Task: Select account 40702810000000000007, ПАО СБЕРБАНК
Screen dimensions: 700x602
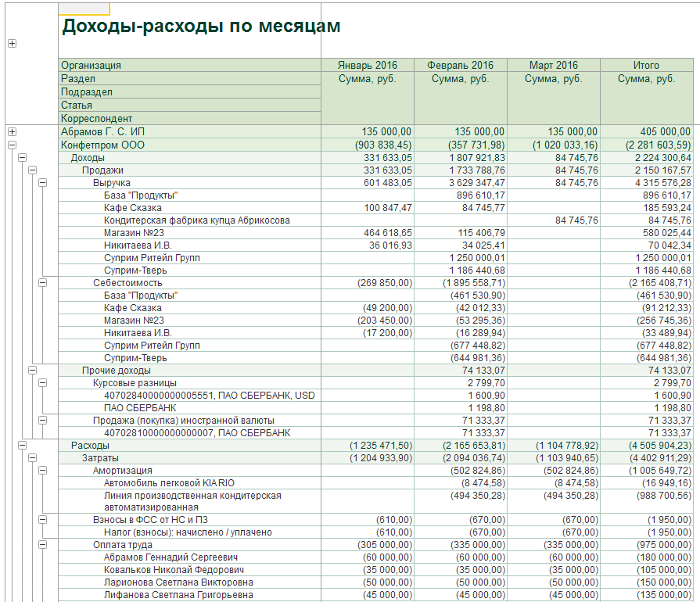Action: 197,432
